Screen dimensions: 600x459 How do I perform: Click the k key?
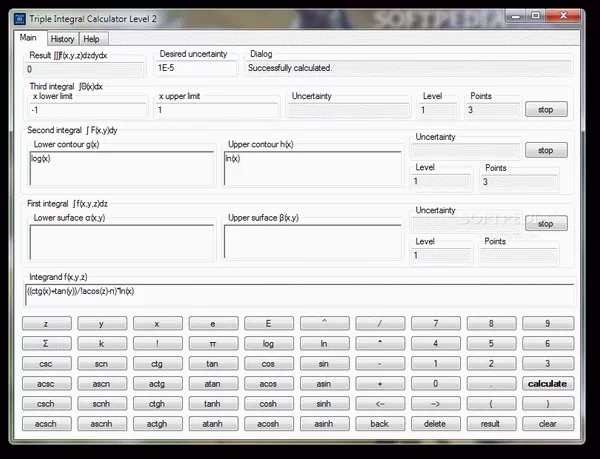click(102, 343)
